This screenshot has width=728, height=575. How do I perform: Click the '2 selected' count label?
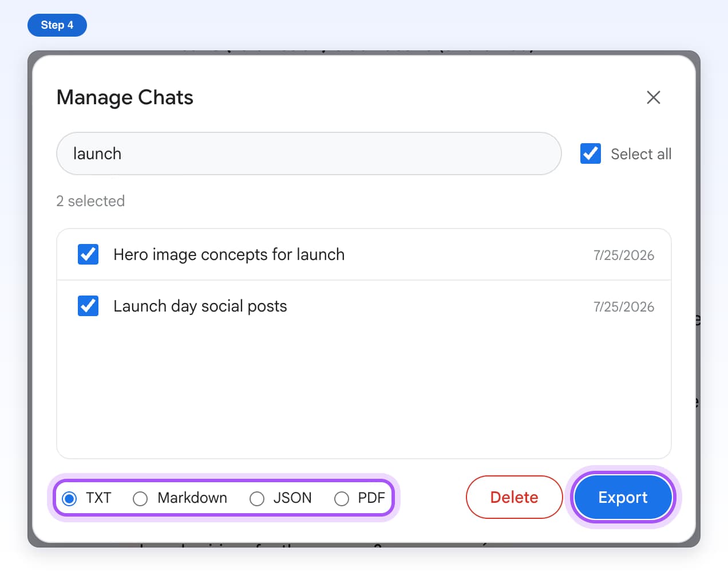pos(90,201)
